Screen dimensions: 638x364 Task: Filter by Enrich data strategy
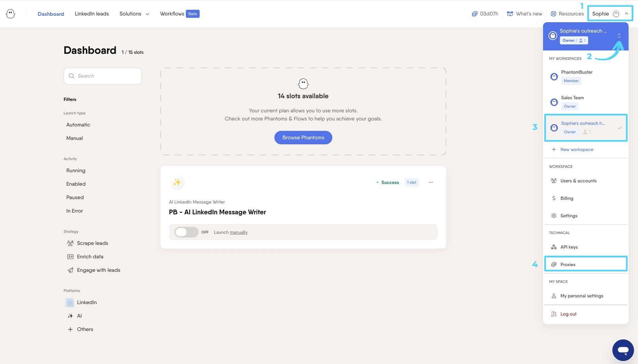[x=85, y=257]
